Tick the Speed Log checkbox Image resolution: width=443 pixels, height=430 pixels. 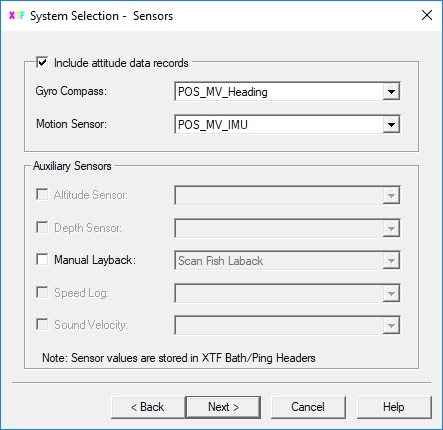click(42, 292)
